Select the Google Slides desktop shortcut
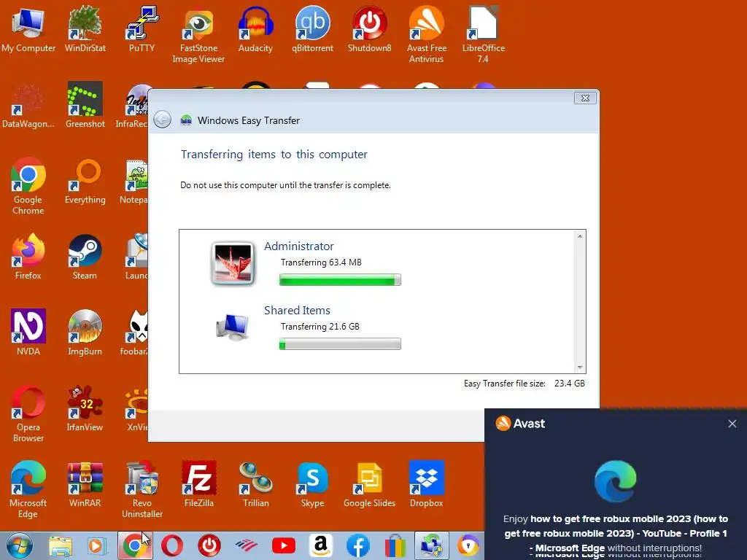The width and height of the screenshot is (747, 560). pyautogui.click(x=369, y=485)
